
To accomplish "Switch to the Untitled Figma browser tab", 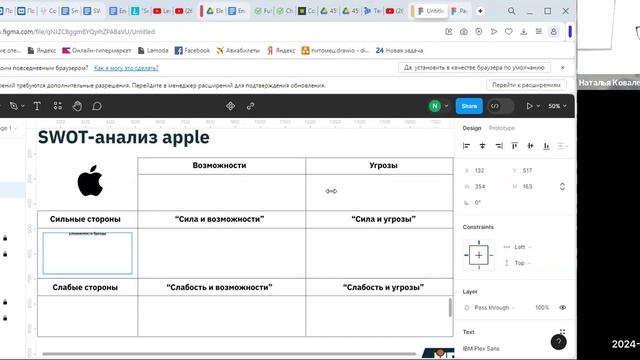I will (431, 11).
